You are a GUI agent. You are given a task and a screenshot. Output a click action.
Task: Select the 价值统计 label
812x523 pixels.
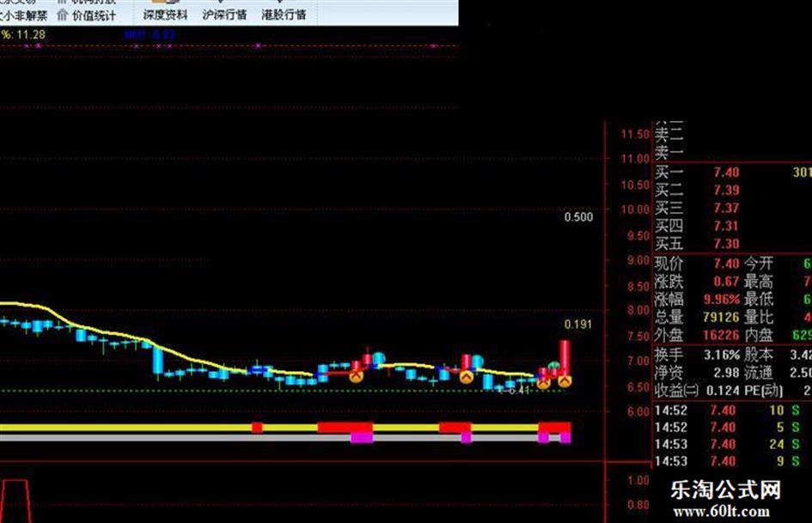tap(94, 15)
